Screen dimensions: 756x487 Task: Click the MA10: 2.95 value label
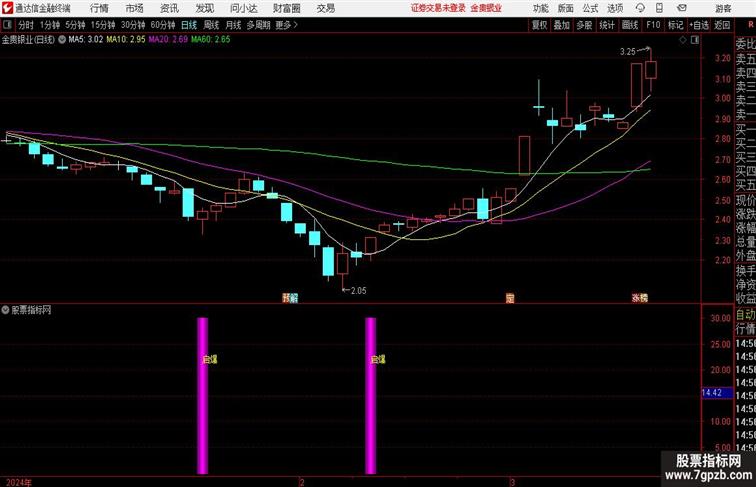(x=126, y=40)
